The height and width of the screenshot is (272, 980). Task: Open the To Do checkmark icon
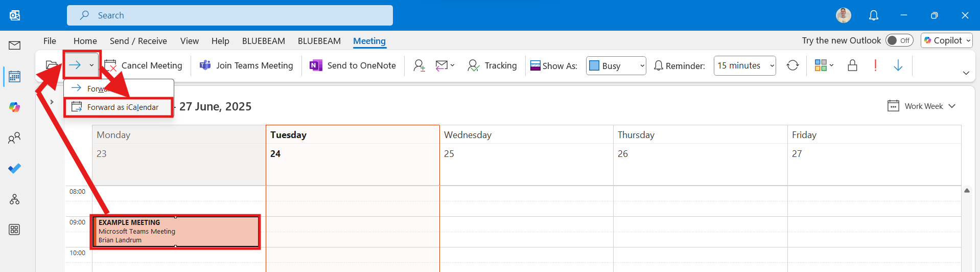pyautogui.click(x=15, y=168)
